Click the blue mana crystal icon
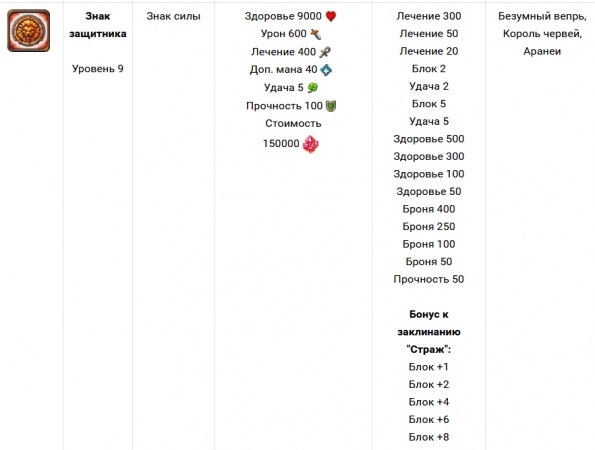This screenshot has width=595, height=450. point(326,70)
